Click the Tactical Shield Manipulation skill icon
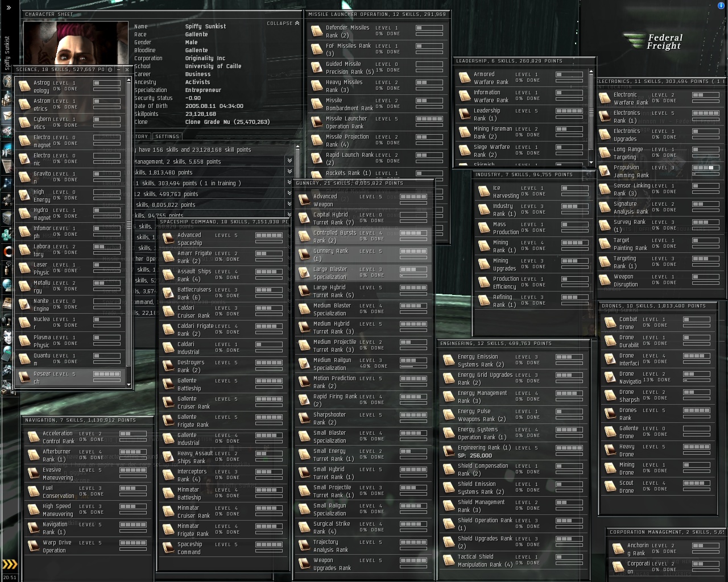Image resolution: width=728 pixels, height=582 pixels. tap(448, 560)
